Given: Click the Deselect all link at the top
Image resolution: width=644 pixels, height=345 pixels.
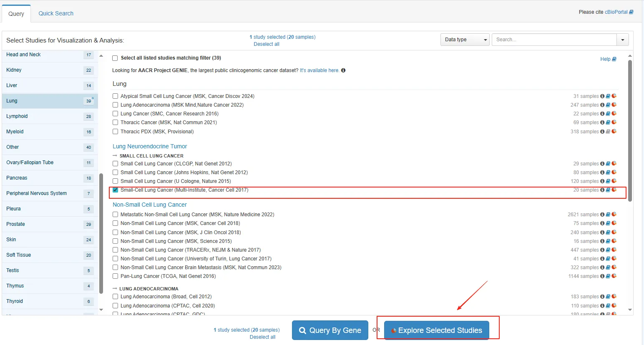Looking at the screenshot, I should coord(267,44).
